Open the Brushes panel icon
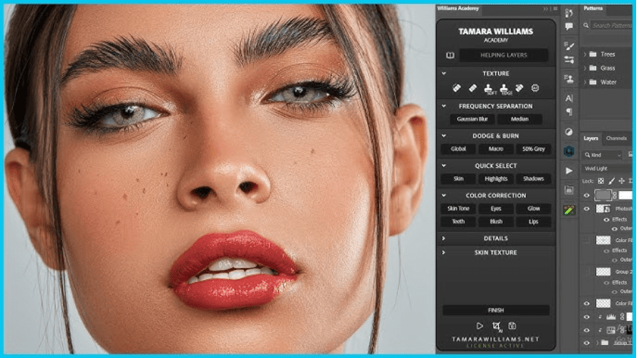The image size is (644, 358). [x=569, y=46]
